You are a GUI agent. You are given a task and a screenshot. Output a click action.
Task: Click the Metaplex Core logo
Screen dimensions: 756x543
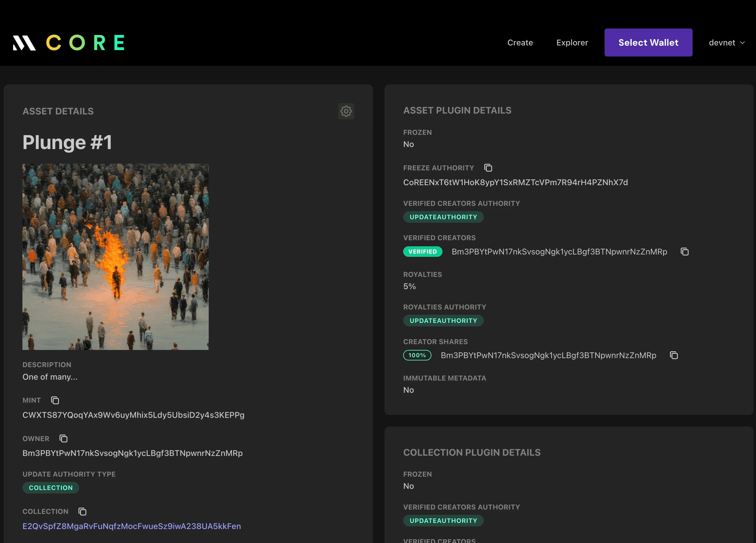pyautogui.click(x=69, y=43)
